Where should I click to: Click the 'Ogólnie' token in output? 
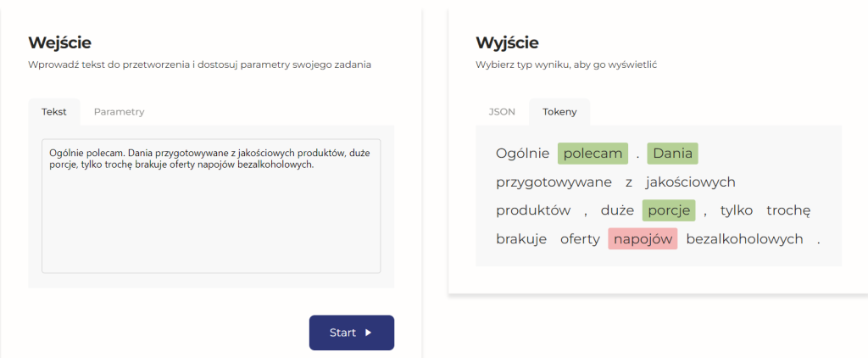[523, 154]
